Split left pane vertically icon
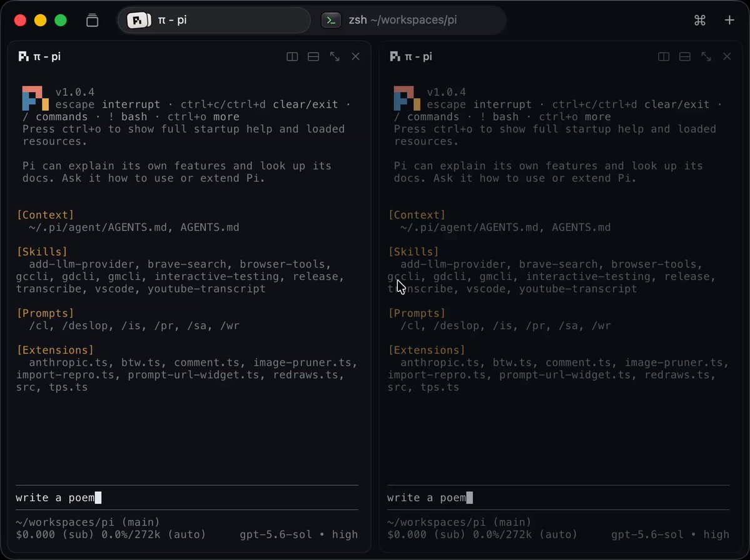The height and width of the screenshot is (560, 750). (x=292, y=57)
